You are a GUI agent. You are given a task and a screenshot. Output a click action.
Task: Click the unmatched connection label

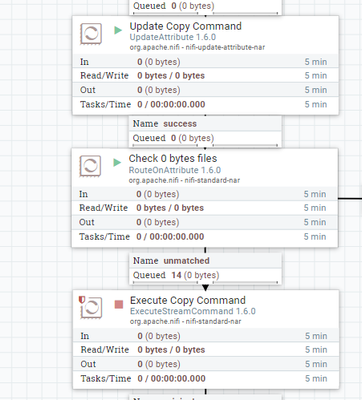pos(187,261)
